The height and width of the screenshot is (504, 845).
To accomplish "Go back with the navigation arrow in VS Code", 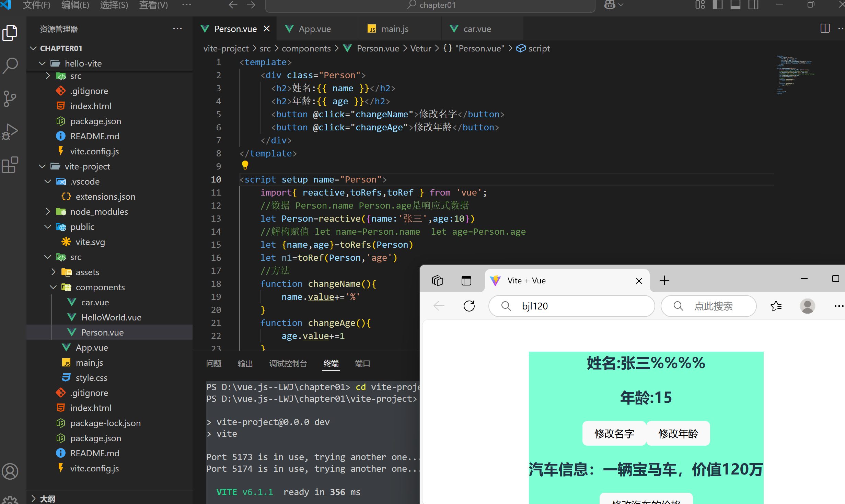I will 233,5.
